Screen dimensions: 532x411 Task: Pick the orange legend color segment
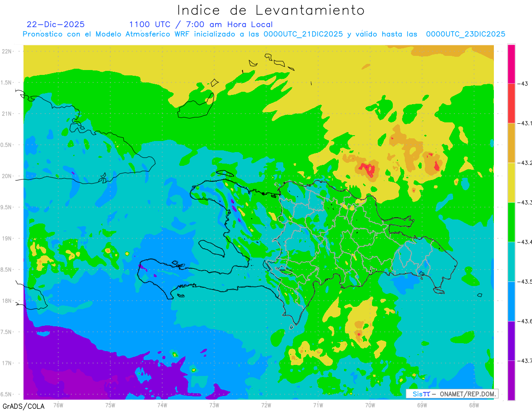tap(511, 143)
